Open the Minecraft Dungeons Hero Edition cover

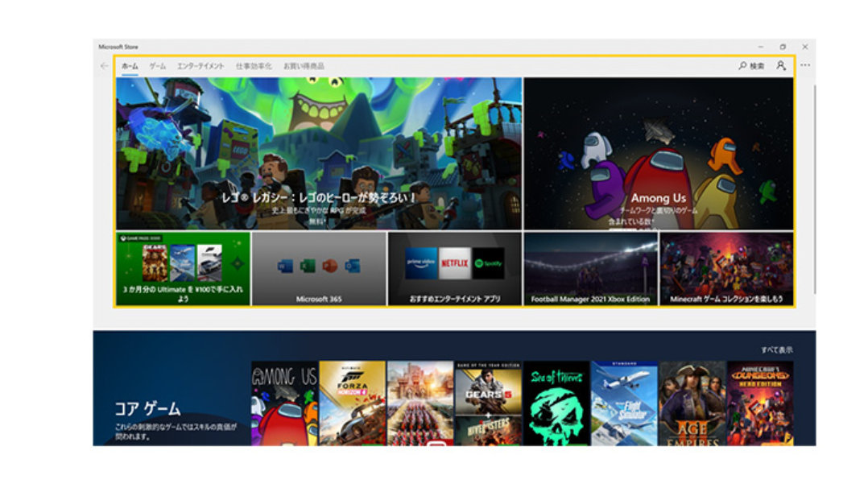[x=760, y=403]
